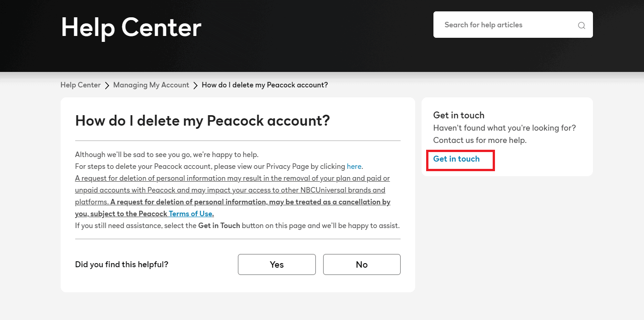Click the underlined 'A request for deletion' sentence
The image size is (644, 320).
point(232,190)
